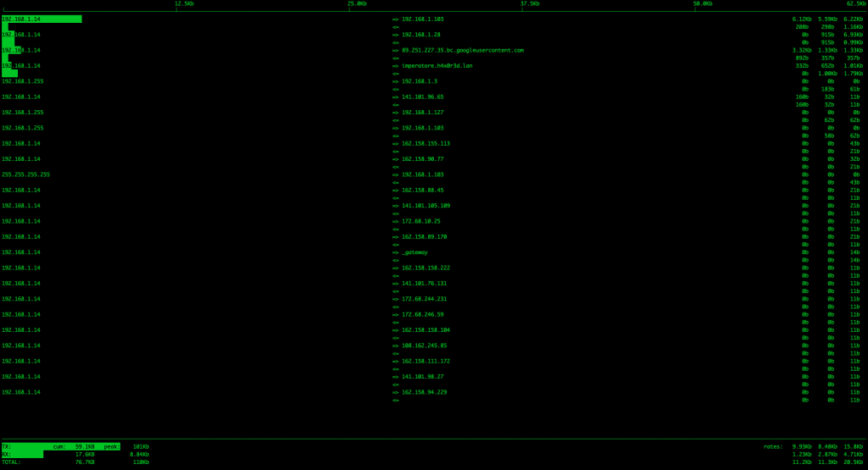
Task: Select destination 108.162.245.85
Action: [x=424, y=346]
